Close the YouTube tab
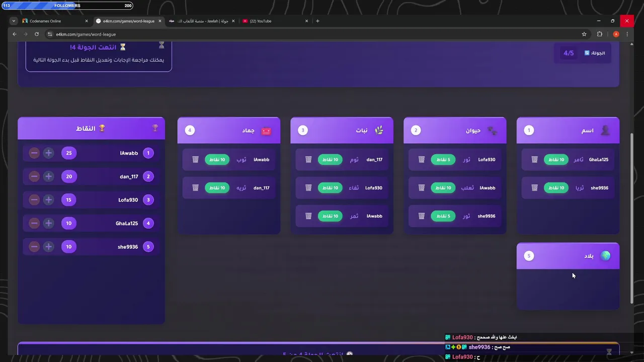 click(x=306, y=21)
